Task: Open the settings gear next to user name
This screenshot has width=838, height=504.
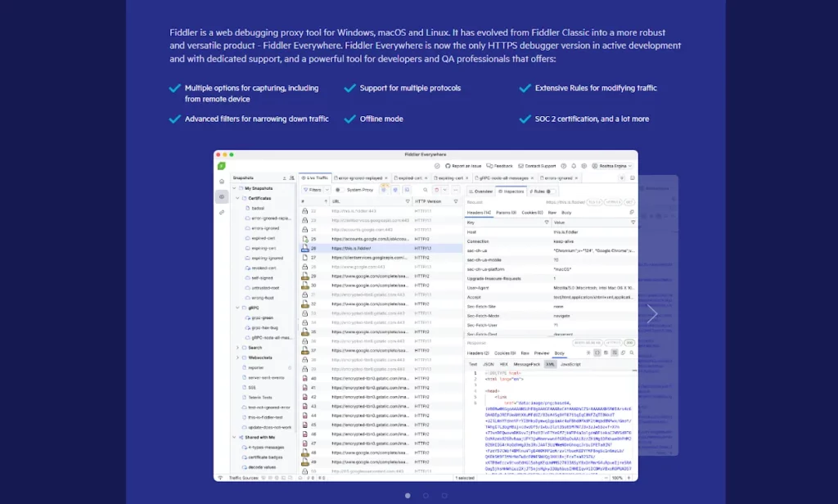Action: (x=583, y=166)
